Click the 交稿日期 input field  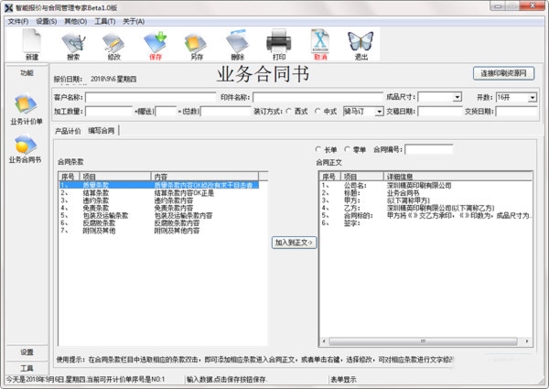coord(440,111)
